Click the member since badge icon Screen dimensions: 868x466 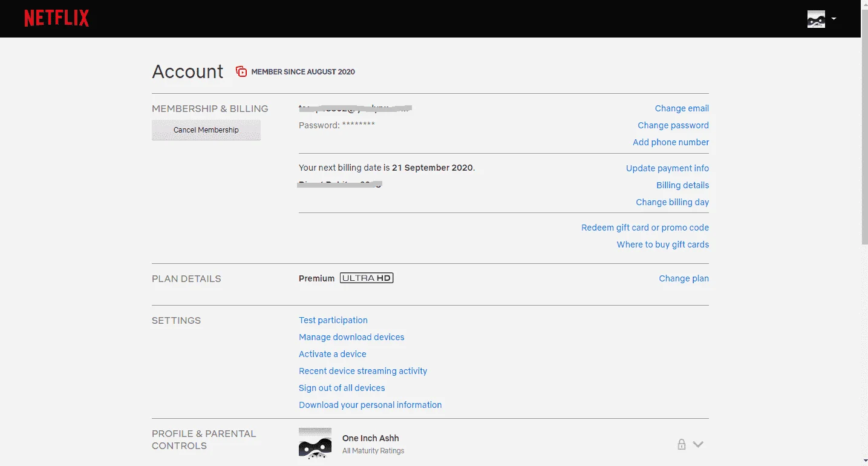point(241,71)
